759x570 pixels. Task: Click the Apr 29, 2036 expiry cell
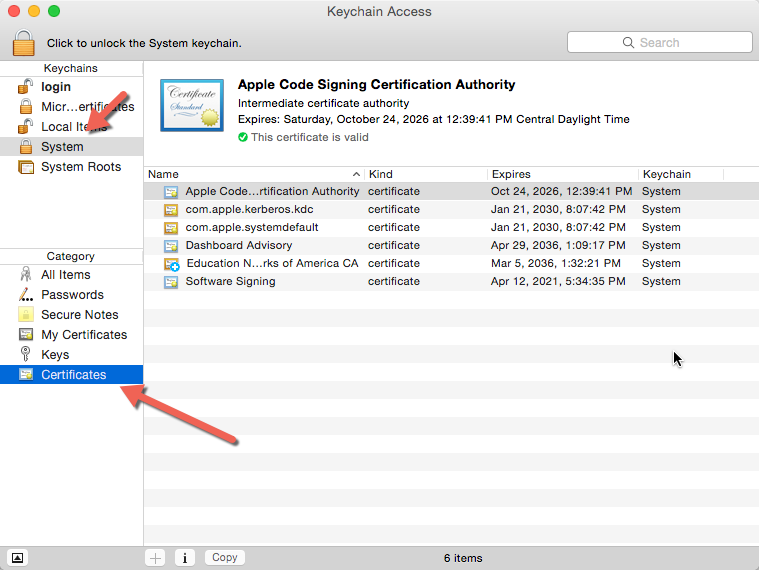point(558,245)
